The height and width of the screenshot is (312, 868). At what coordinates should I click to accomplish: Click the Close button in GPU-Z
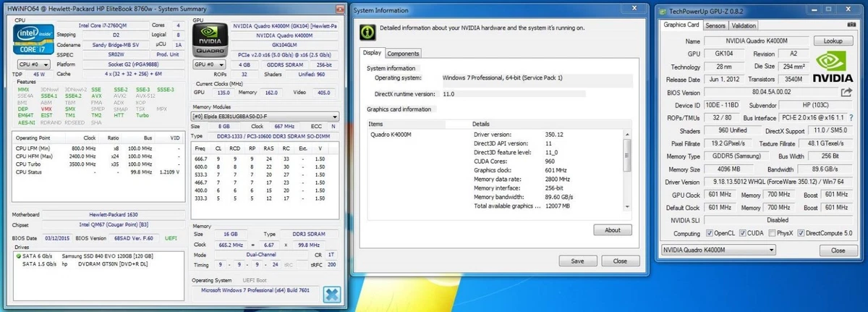click(838, 250)
